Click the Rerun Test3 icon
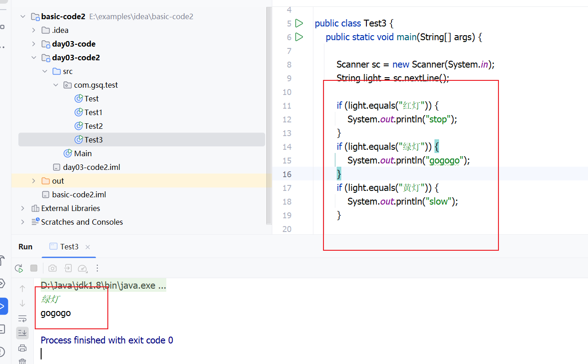Image resolution: width=588 pixels, height=364 pixels. click(19, 268)
